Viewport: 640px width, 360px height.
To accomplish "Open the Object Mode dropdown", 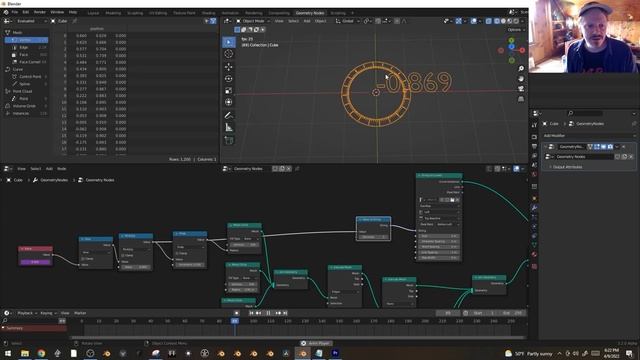I will [x=253, y=21].
